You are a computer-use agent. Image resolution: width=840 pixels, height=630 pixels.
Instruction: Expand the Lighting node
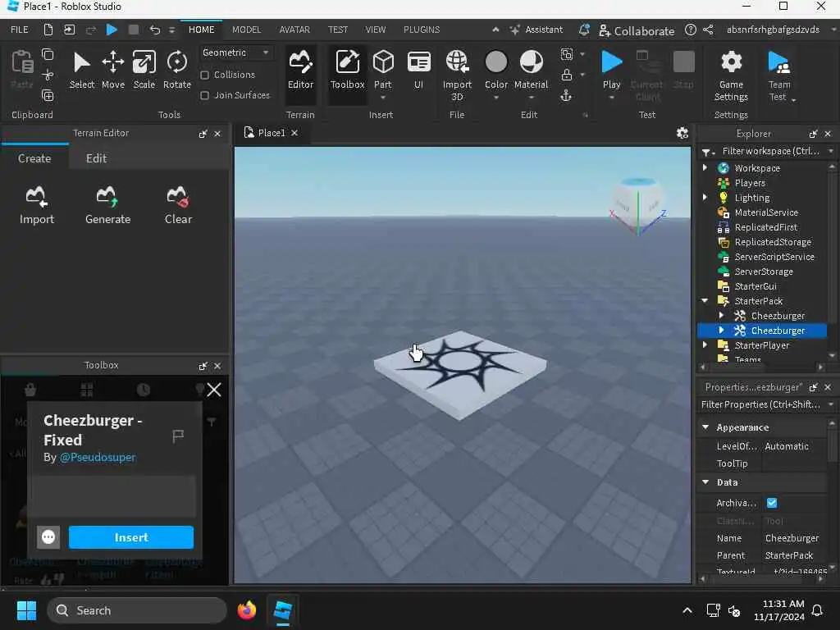coord(705,197)
